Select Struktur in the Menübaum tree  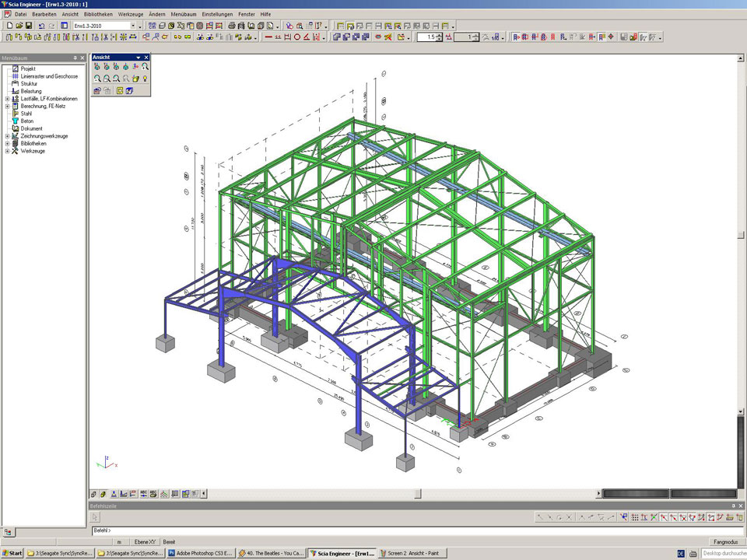[30, 84]
